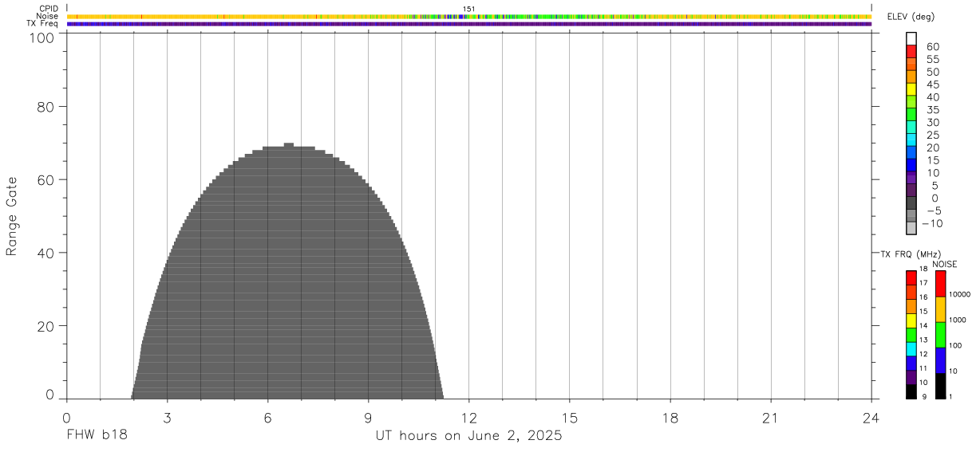Click the light gray bottom segment of ELEV colorbar

911,228
